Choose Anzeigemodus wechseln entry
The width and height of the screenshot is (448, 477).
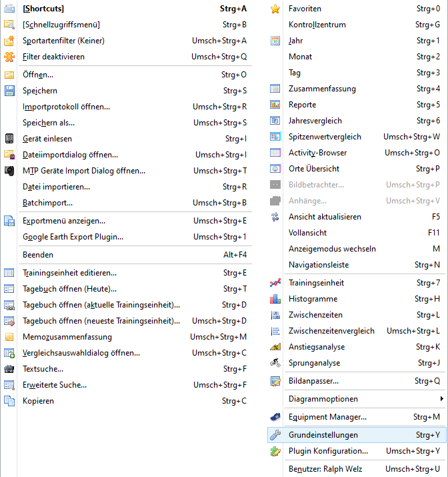(357, 249)
